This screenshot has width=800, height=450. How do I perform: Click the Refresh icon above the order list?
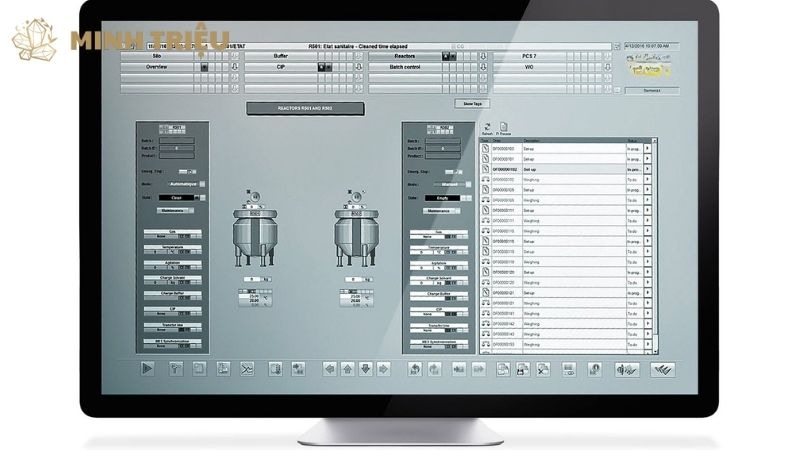[487, 128]
